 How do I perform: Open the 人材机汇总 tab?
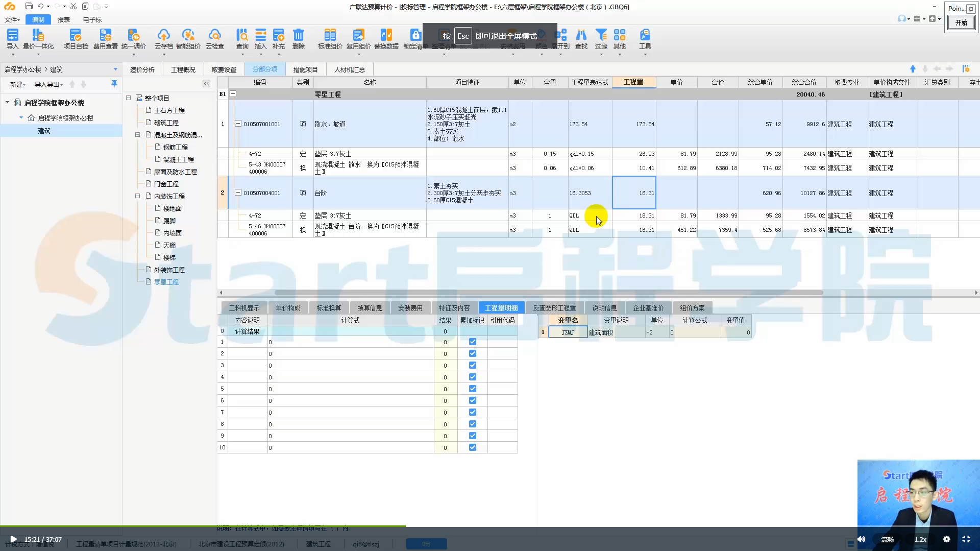[x=350, y=69]
